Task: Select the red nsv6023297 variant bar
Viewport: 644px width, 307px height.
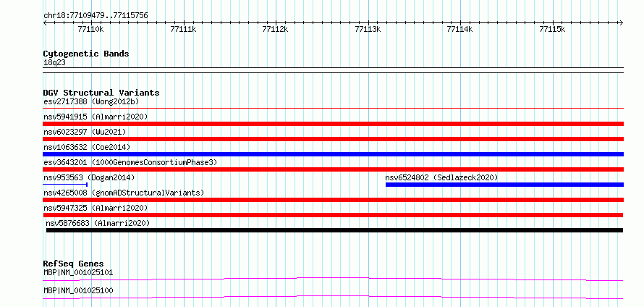Action: coord(333,139)
